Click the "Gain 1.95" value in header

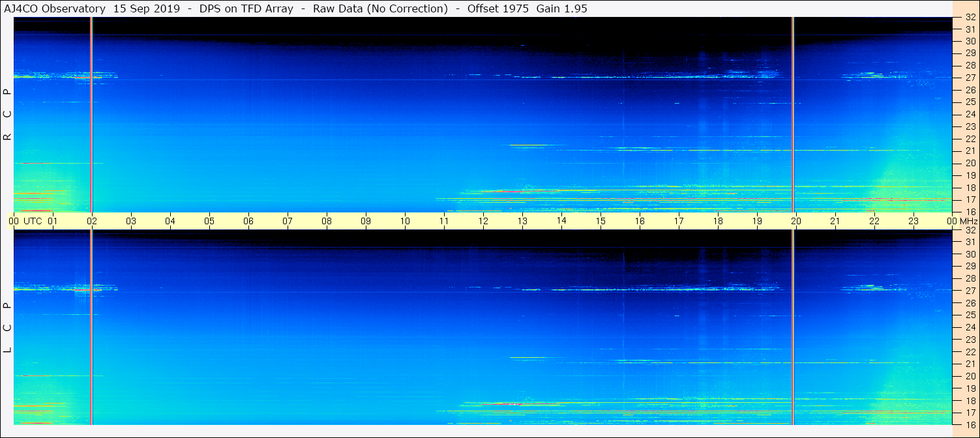pos(561,9)
